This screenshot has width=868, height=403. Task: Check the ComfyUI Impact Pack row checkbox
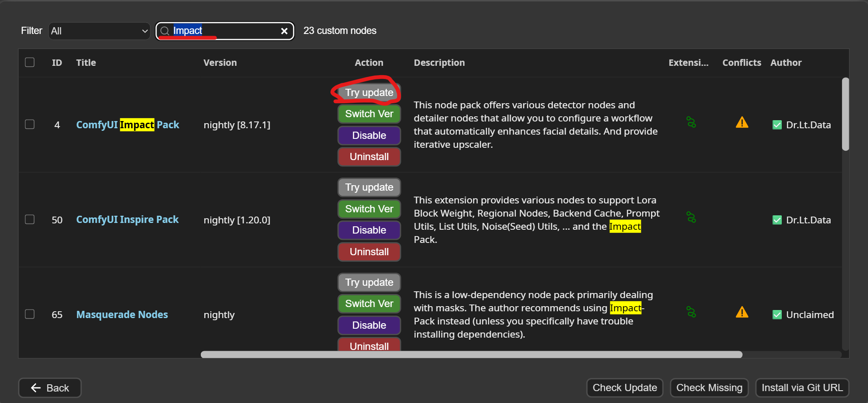point(30,124)
